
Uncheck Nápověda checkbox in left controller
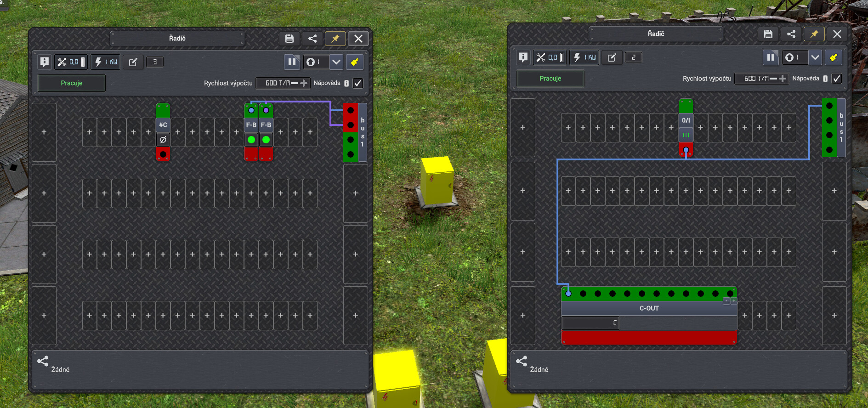pyautogui.click(x=358, y=83)
